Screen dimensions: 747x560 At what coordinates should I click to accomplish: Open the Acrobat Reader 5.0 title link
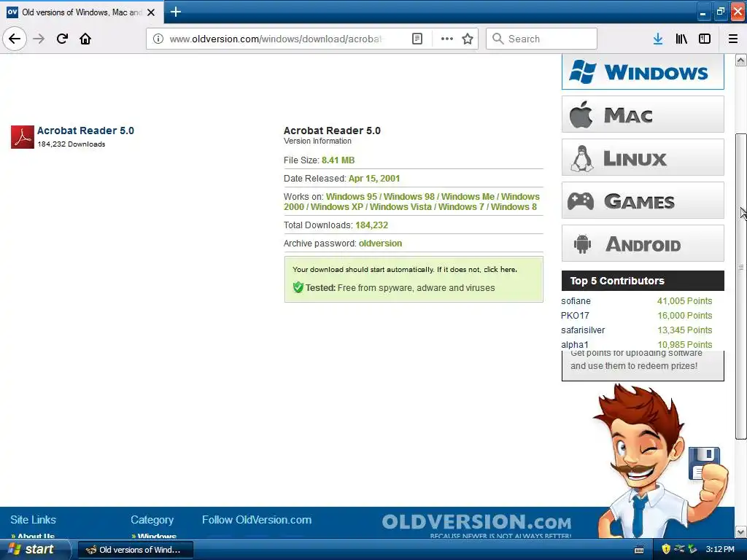86,131
